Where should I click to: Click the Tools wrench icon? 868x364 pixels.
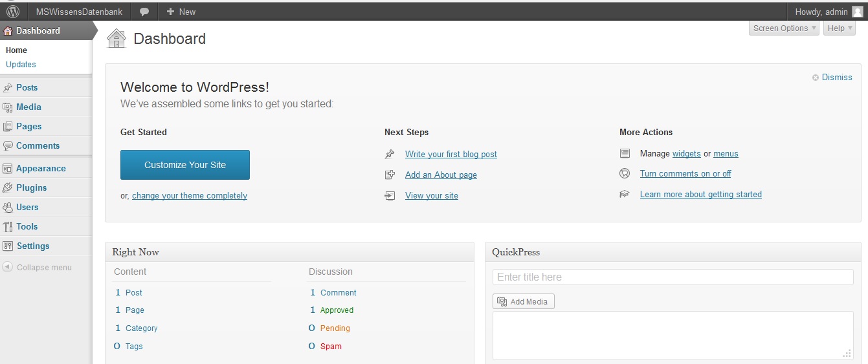click(x=8, y=226)
